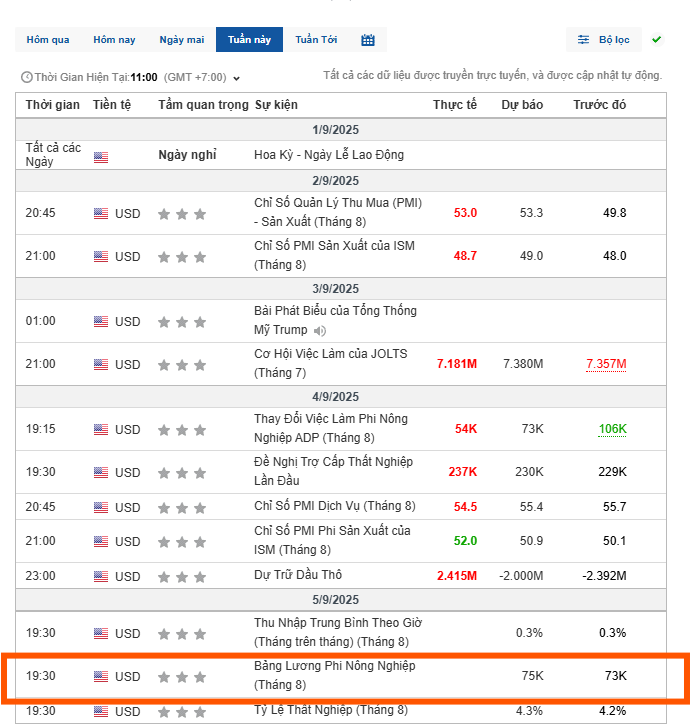Viewport: 690px width, 726px height.
Task: Open Đề Nghị Trợ Cấp Thất Nghiệp Lần Đầu
Action: click(333, 471)
